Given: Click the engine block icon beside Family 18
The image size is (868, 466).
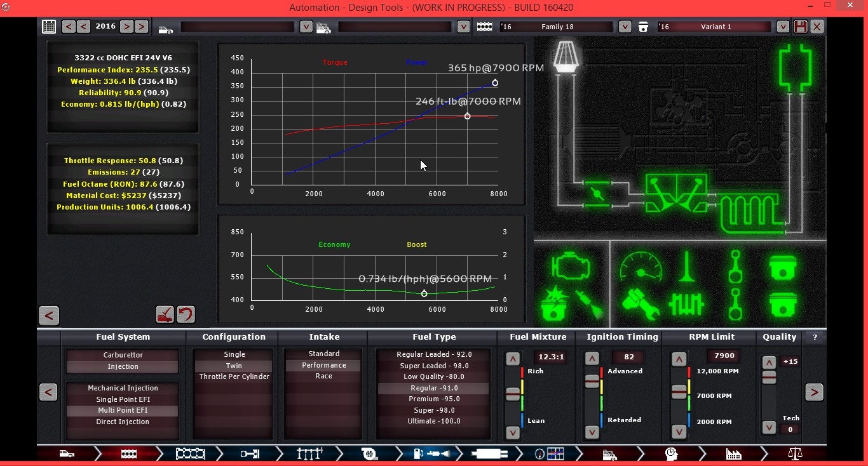Looking at the screenshot, I should [x=485, y=27].
